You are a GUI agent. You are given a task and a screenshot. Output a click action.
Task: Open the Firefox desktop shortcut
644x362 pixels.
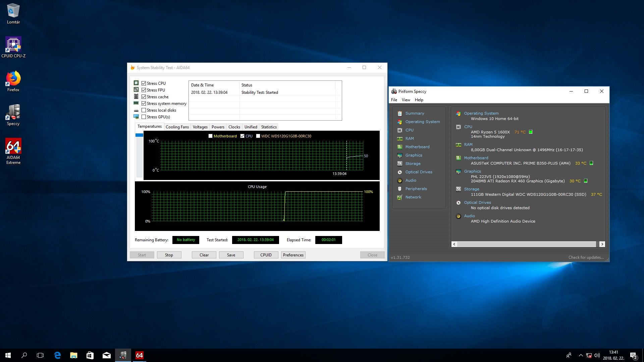(13, 81)
